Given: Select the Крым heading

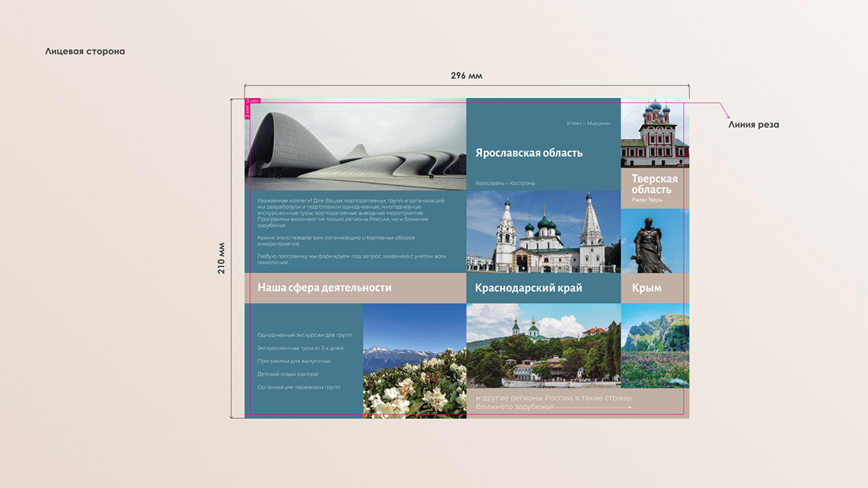Looking at the screenshot, I should (x=647, y=288).
